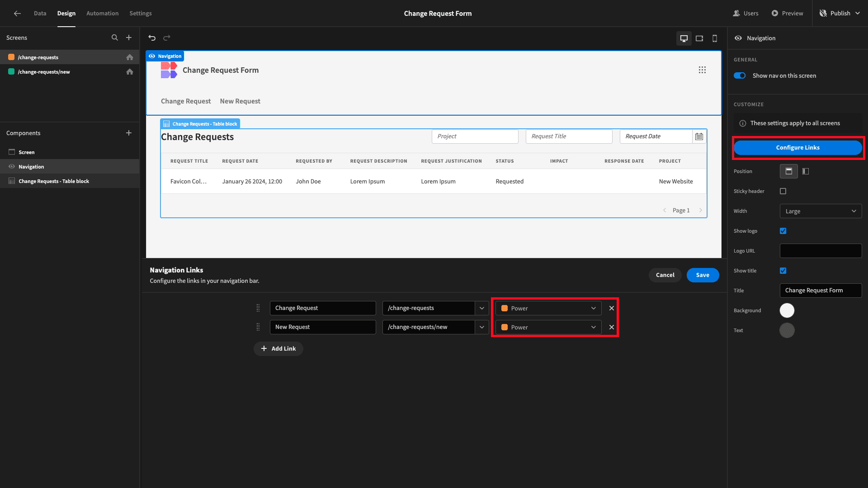This screenshot has height=488, width=868.
Task: Select the New Request tab
Action: (240, 101)
